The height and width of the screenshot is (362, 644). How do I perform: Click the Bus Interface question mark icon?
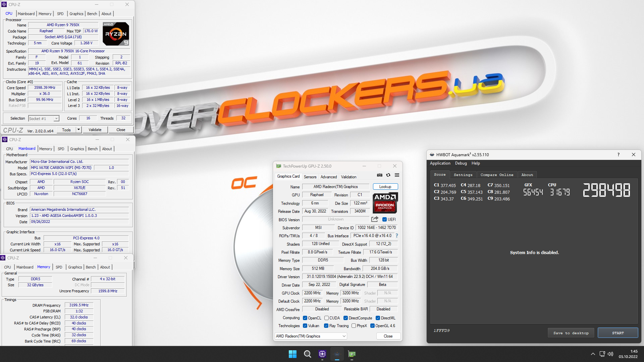click(x=396, y=236)
